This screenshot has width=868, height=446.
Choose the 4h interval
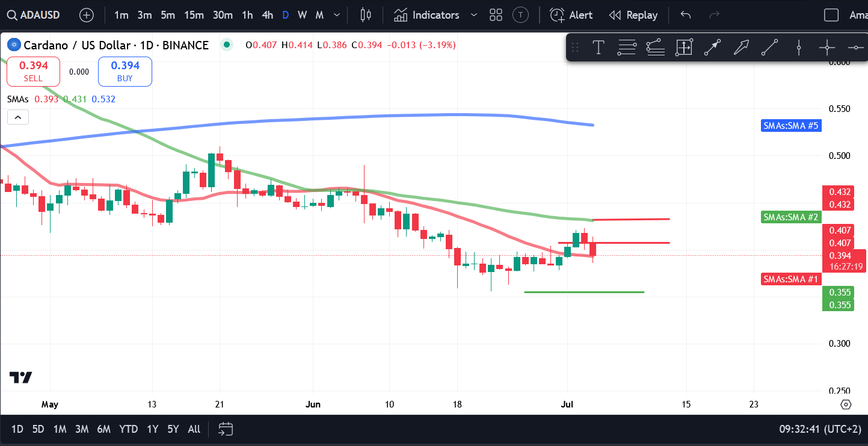click(x=268, y=15)
